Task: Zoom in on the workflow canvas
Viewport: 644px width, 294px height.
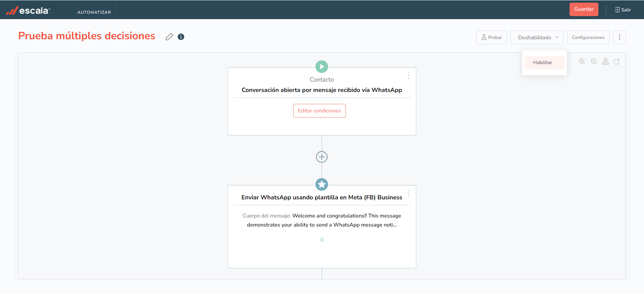Action: point(582,61)
